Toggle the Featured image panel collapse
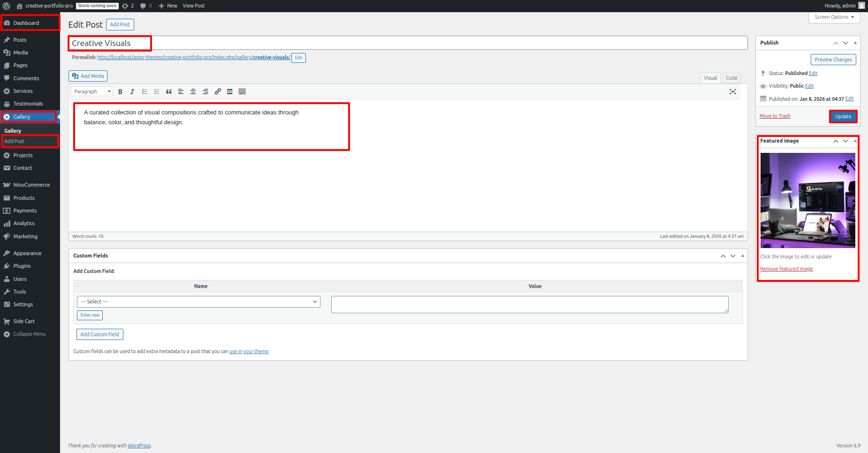 pos(855,141)
